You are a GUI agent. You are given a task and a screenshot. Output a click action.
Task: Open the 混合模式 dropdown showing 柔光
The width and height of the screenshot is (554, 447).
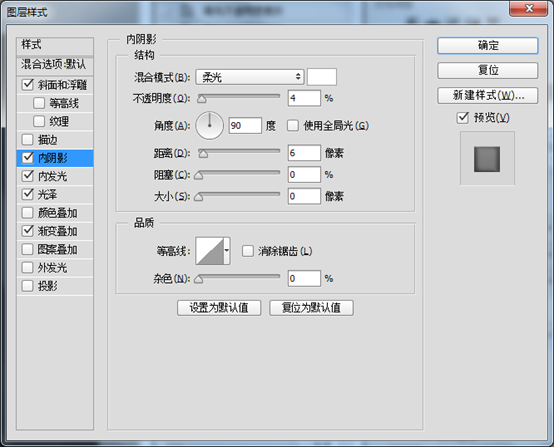250,77
